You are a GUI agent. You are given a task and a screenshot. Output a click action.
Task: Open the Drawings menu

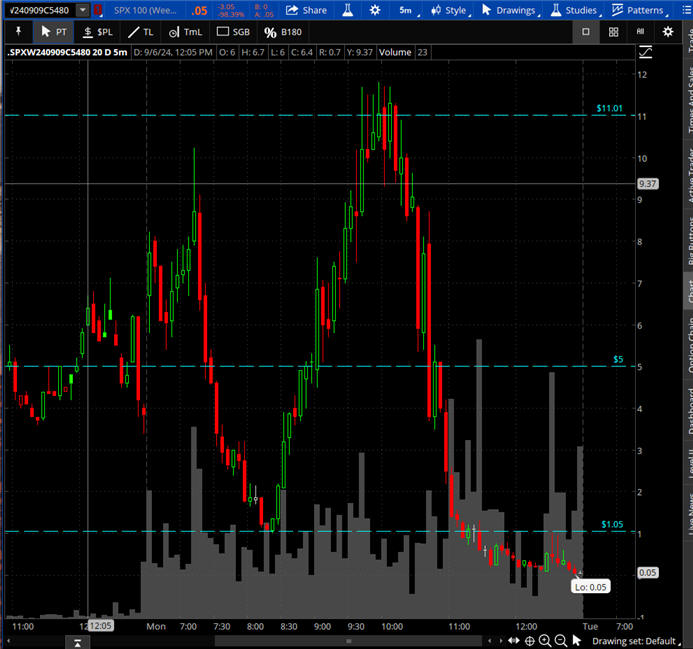click(510, 10)
